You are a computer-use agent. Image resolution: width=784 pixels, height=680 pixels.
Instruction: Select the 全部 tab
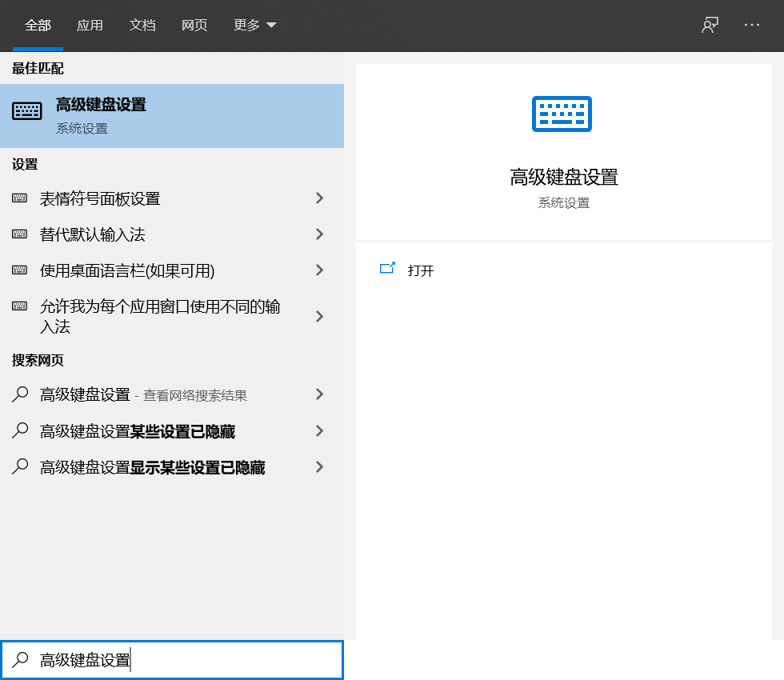(37, 25)
